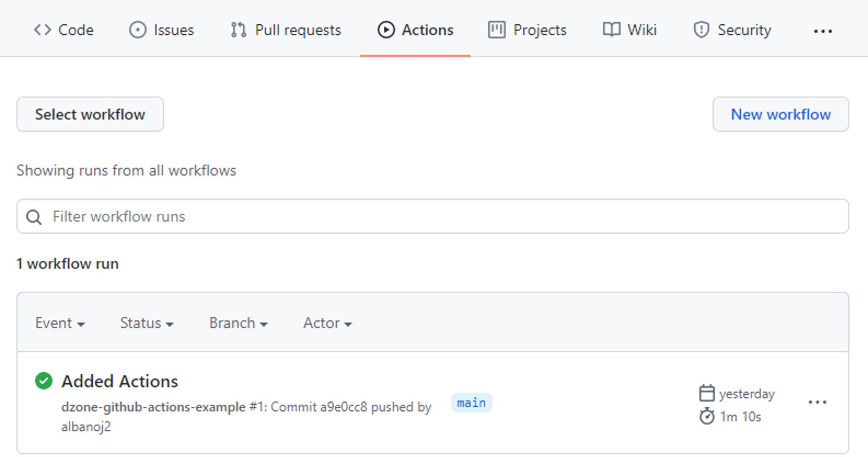Expand the Actor filter dropdown
868x457 pixels.
tap(327, 323)
